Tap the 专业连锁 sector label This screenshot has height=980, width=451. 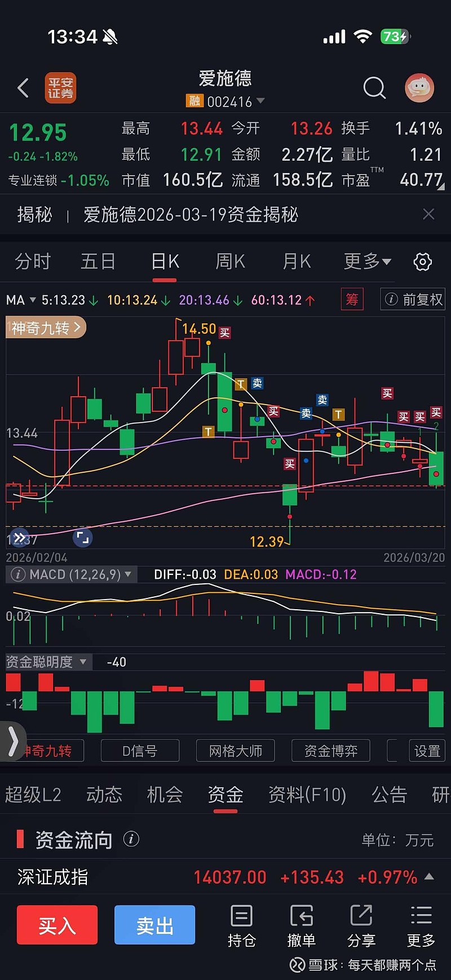coord(33,180)
